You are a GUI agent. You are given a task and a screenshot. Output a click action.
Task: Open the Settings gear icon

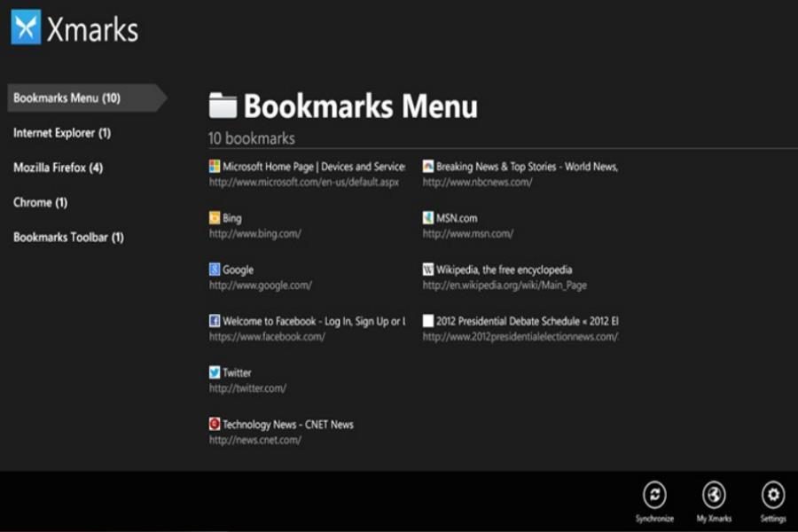coord(773,496)
